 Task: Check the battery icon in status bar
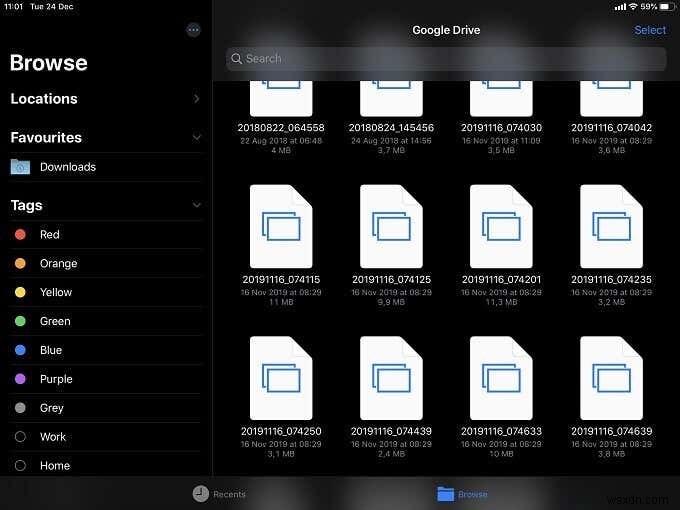pyautogui.click(x=667, y=7)
